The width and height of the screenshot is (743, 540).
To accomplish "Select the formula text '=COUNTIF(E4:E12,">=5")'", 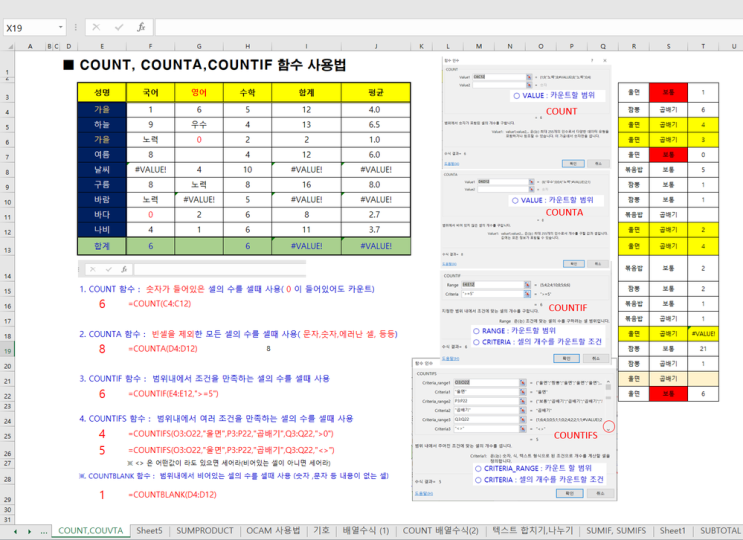I will click(173, 394).
